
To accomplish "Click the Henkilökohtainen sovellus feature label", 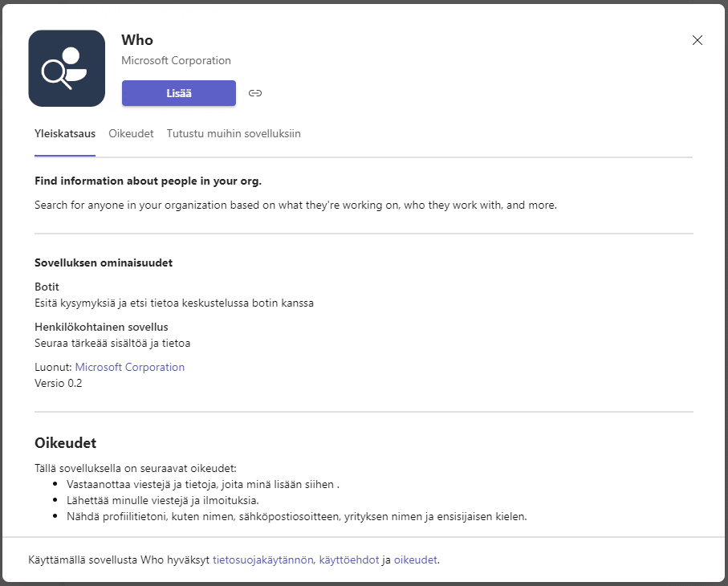I will pos(101,327).
